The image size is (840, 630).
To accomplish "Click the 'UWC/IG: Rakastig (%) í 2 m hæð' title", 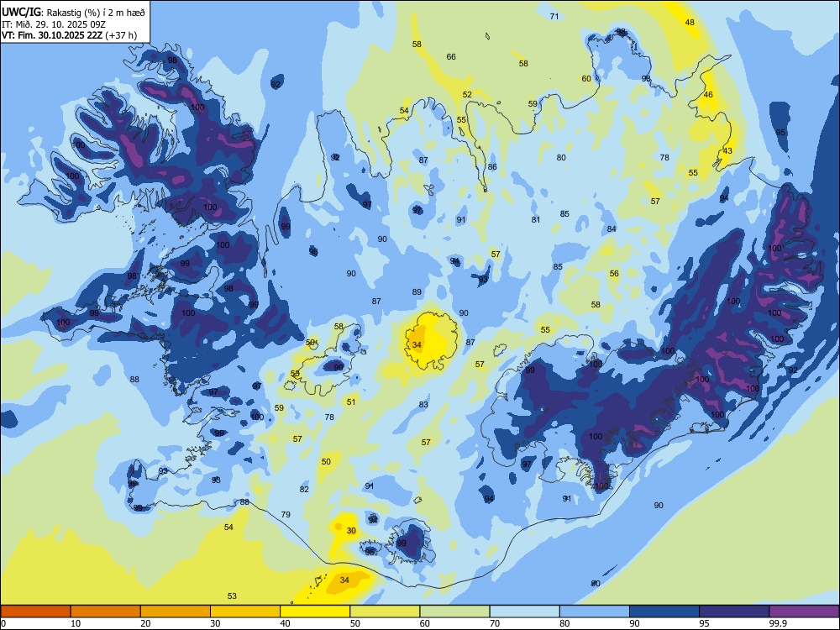I will click(x=73, y=13).
